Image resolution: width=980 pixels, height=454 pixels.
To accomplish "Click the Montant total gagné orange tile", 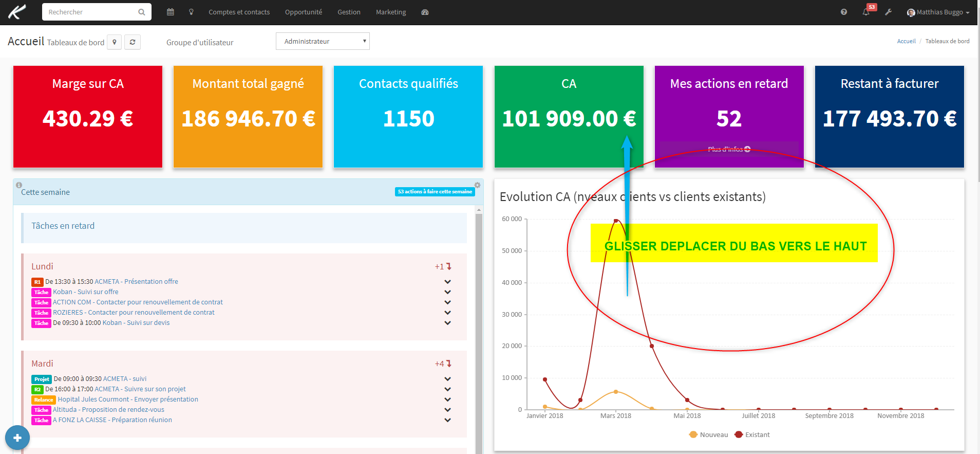I will (248, 117).
